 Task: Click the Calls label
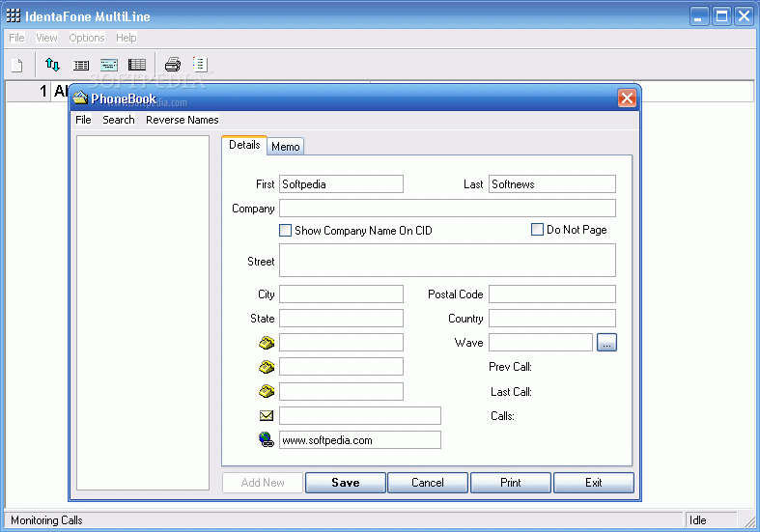coord(502,416)
